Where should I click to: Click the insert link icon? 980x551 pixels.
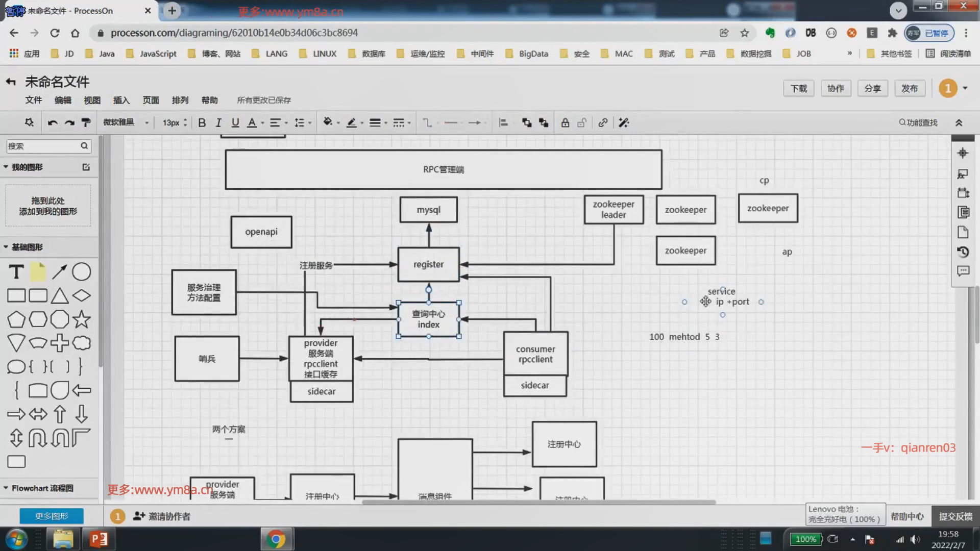[x=603, y=122]
